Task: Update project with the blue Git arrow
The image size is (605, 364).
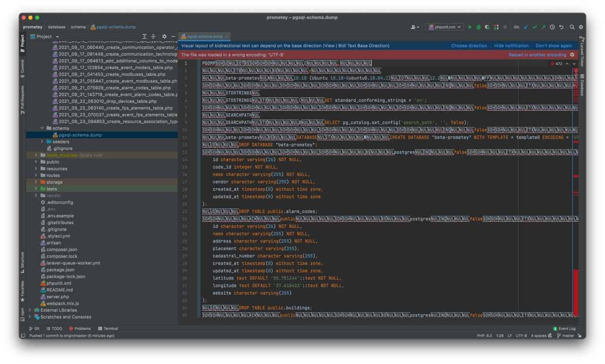Action: click(x=526, y=27)
